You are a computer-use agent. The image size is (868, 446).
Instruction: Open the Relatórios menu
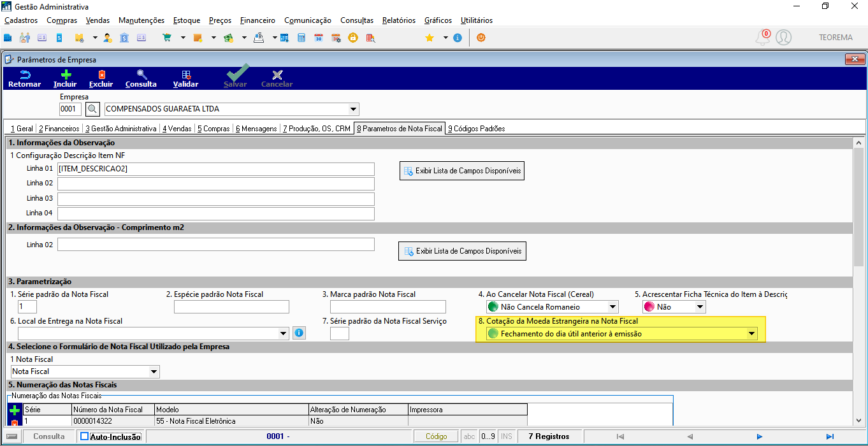click(399, 20)
